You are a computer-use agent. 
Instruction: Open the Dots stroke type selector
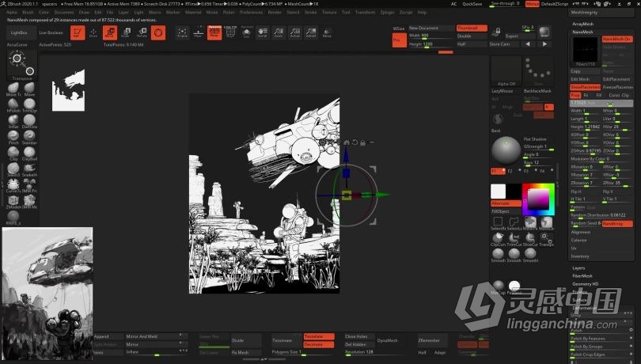(538, 71)
